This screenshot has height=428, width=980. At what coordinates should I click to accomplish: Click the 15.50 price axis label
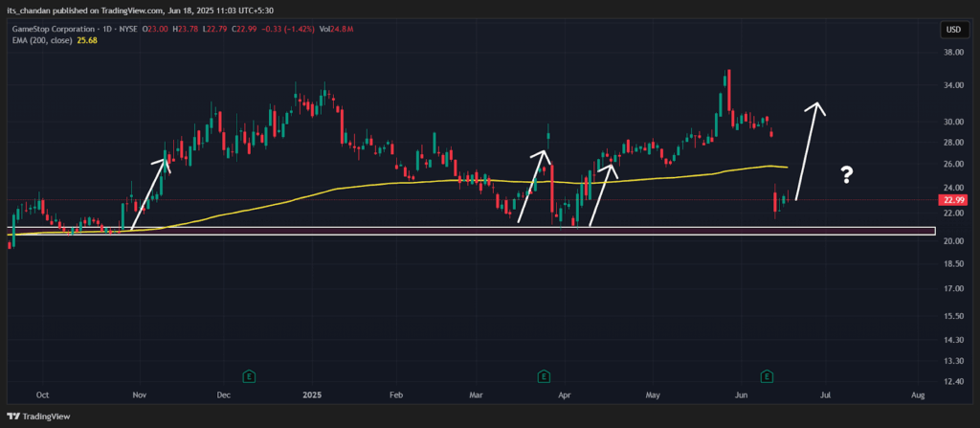click(954, 317)
